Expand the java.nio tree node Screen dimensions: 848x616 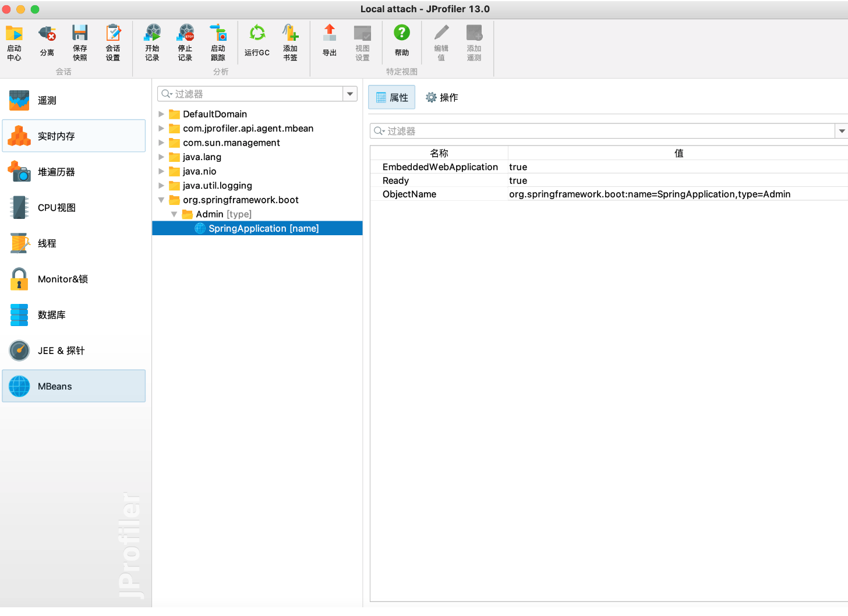[x=161, y=171]
